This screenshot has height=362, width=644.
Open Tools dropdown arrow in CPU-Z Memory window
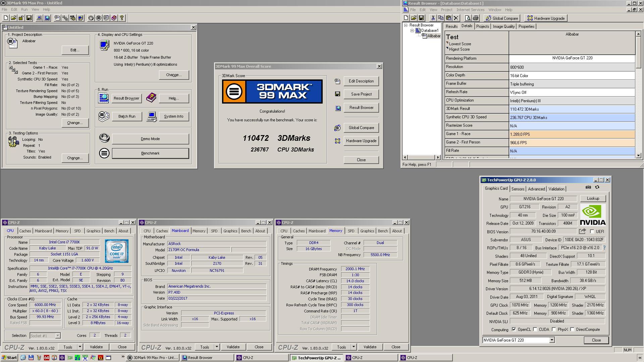pyautogui.click(x=354, y=347)
